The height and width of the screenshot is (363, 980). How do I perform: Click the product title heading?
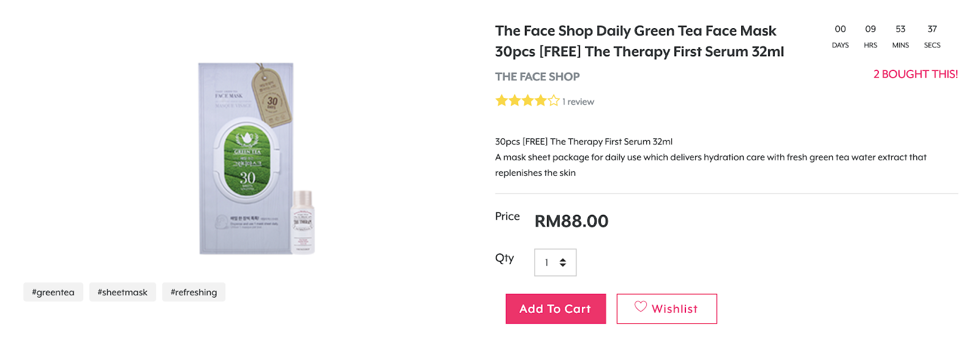click(639, 41)
